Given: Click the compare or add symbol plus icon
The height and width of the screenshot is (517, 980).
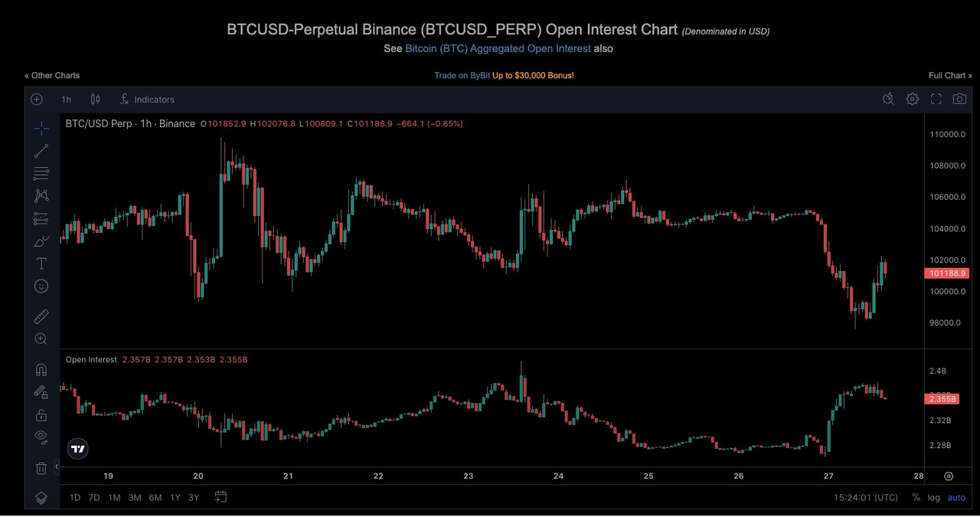Looking at the screenshot, I should [x=37, y=100].
